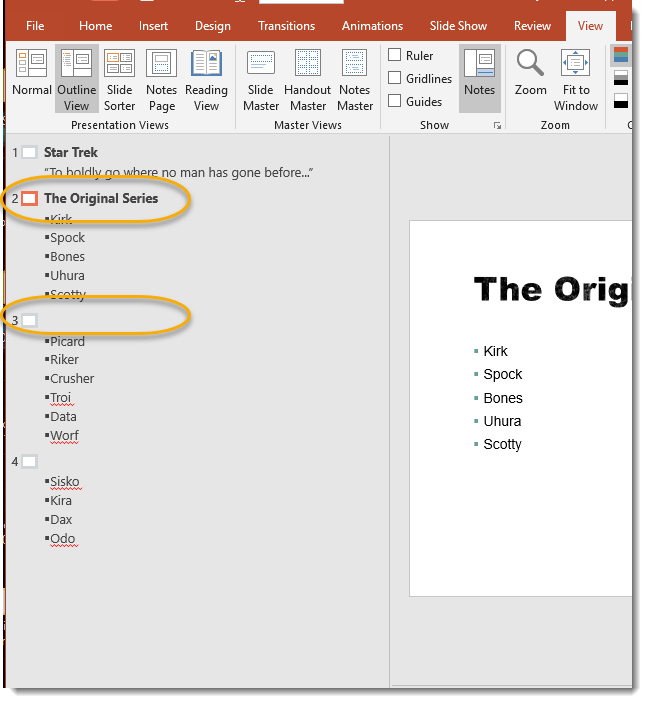647x703 pixels.
Task: Open the Animations tab
Action: click(x=372, y=26)
